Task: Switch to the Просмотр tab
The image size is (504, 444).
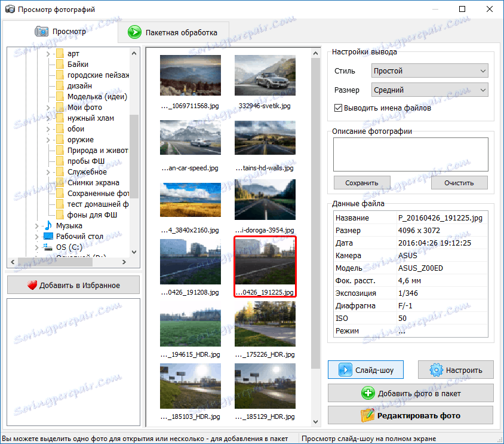Action: [60, 32]
